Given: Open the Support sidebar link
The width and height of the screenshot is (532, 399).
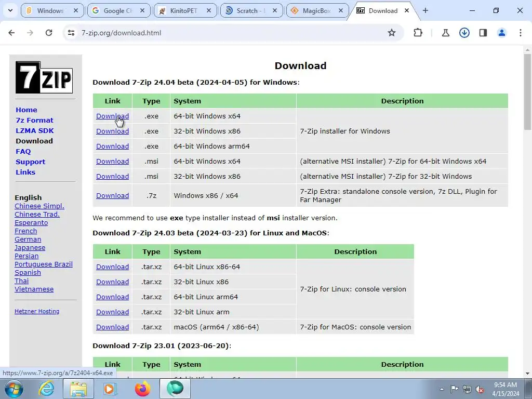Looking at the screenshot, I should coord(31,162).
